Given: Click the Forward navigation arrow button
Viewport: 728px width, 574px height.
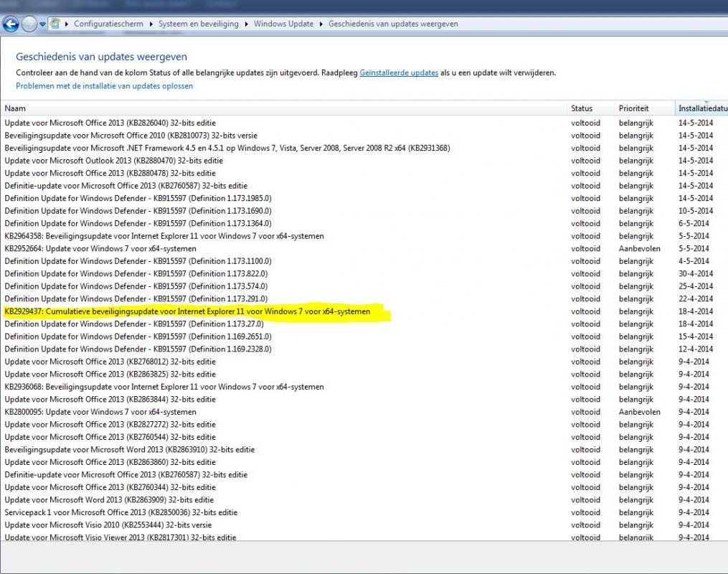Looking at the screenshot, I should [x=29, y=24].
